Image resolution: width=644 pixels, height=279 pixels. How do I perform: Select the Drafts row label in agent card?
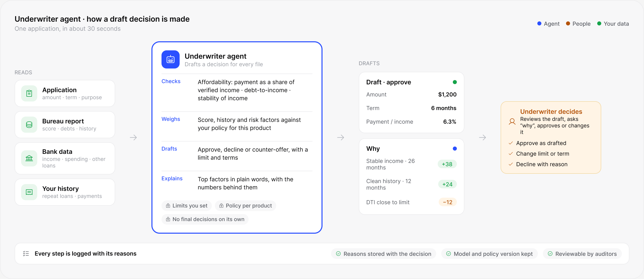coord(169,149)
